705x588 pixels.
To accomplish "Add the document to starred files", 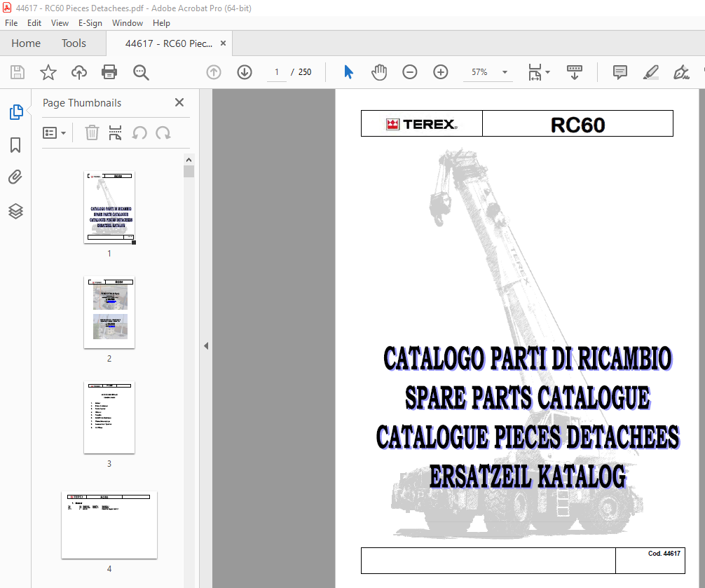I will coord(48,72).
